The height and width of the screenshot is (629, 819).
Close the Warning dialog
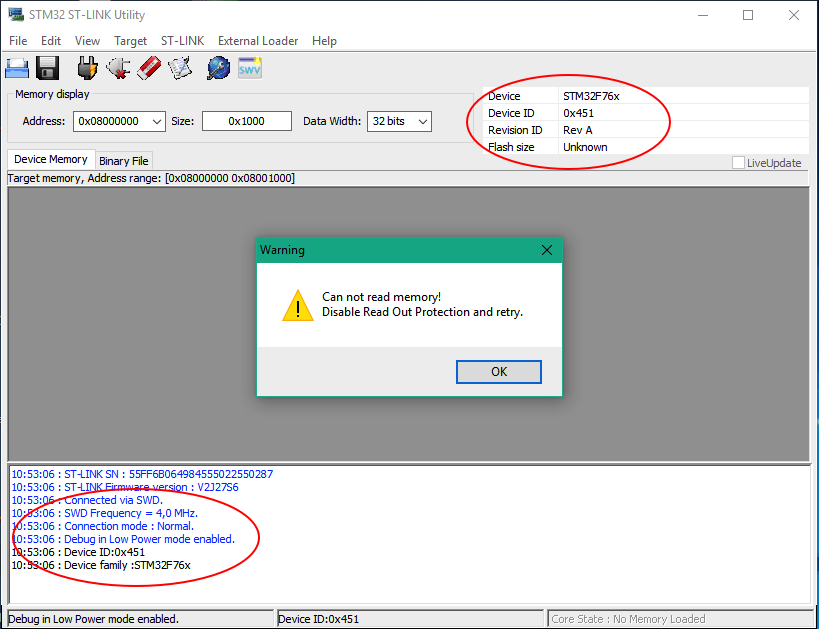[x=547, y=250]
